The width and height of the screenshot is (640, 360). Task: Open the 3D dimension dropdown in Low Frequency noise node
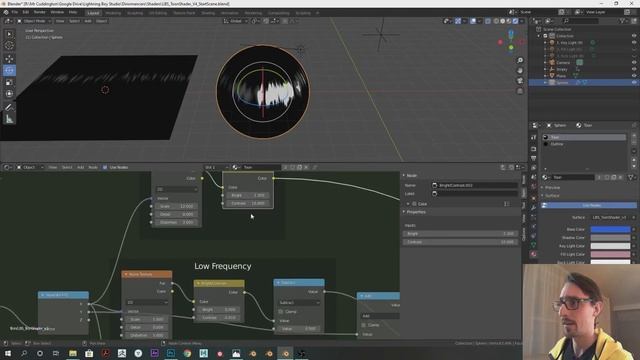click(147, 302)
